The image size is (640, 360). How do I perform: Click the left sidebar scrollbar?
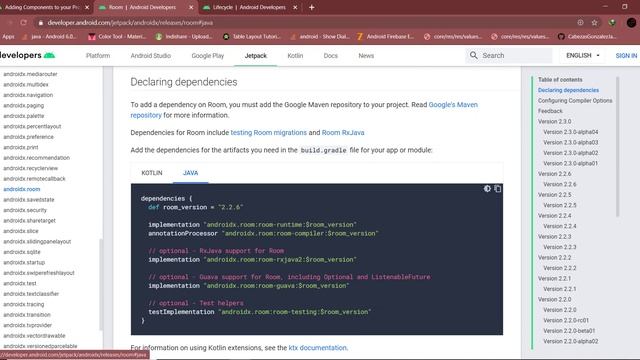point(101,284)
